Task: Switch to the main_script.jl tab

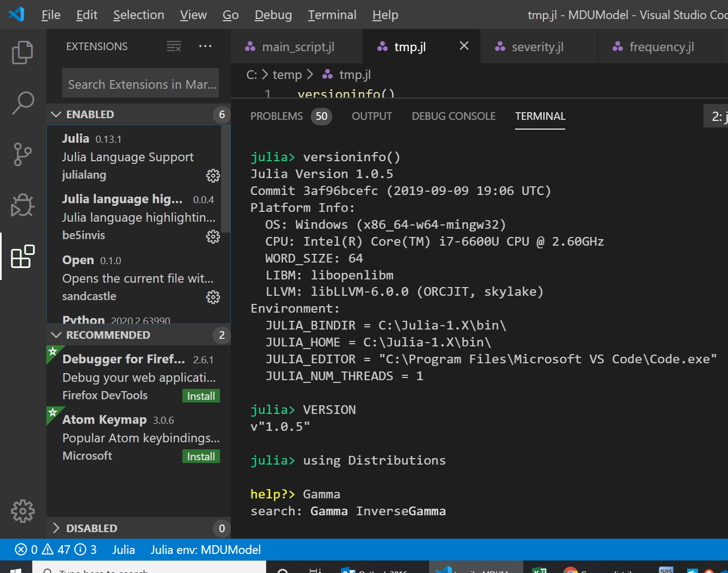Action: tap(297, 47)
